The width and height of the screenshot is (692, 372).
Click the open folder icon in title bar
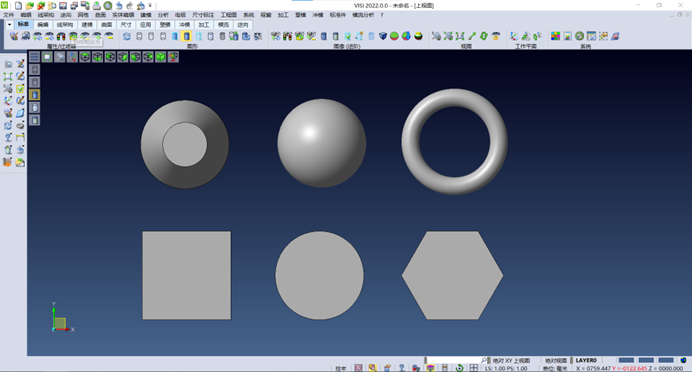(30, 6)
